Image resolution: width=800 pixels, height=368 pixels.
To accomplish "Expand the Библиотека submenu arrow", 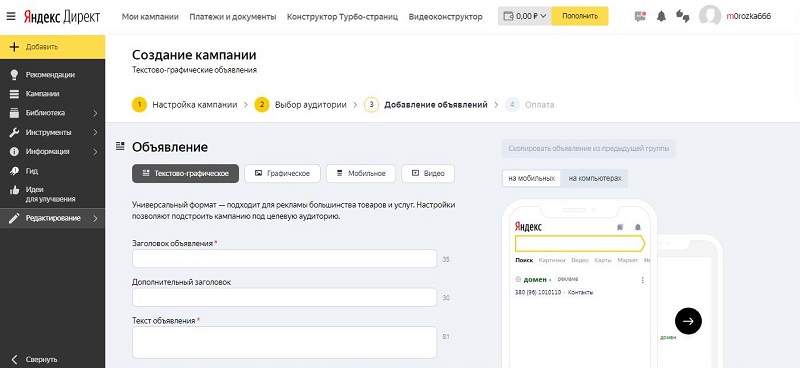I will (95, 113).
